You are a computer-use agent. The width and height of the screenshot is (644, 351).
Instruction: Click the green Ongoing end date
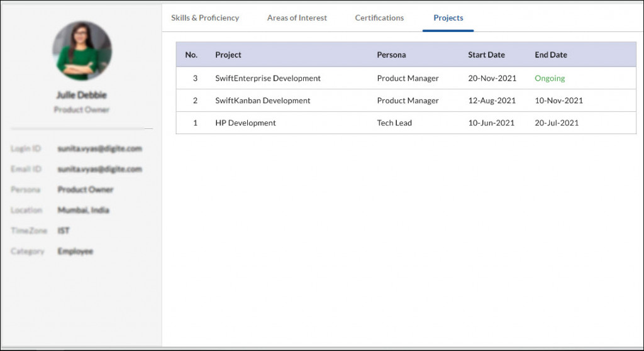coord(550,78)
